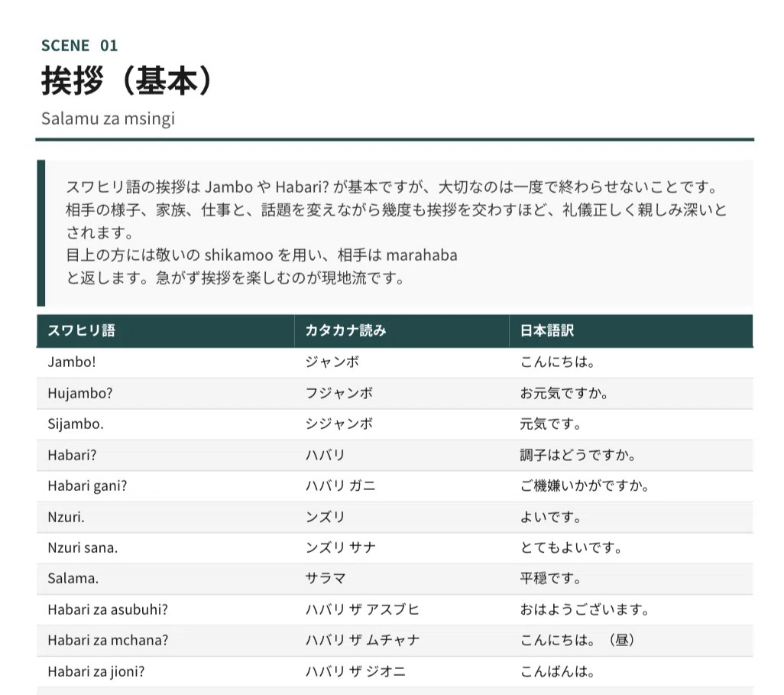Click the intro paragraph mentioning shikamoo
784x695 pixels.
tap(395, 232)
